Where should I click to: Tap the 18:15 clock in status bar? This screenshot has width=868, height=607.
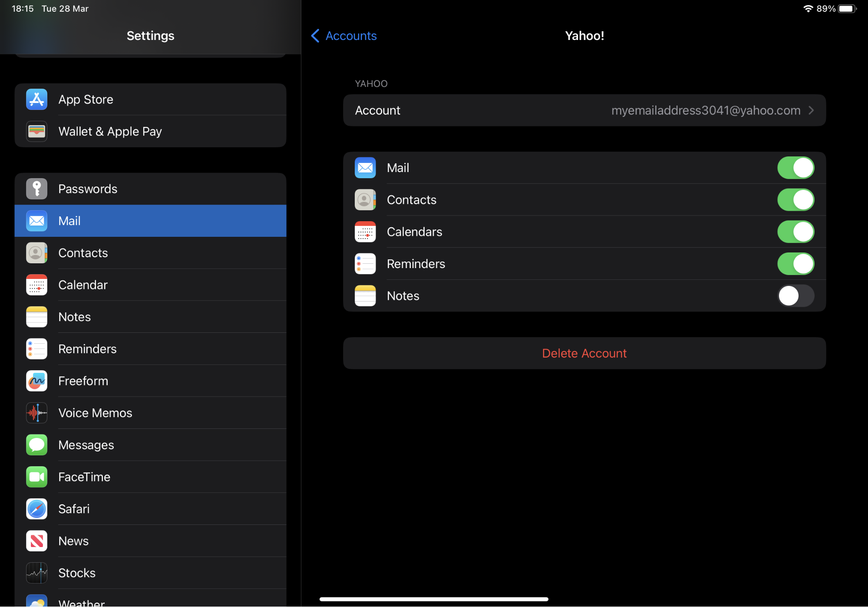(23, 9)
